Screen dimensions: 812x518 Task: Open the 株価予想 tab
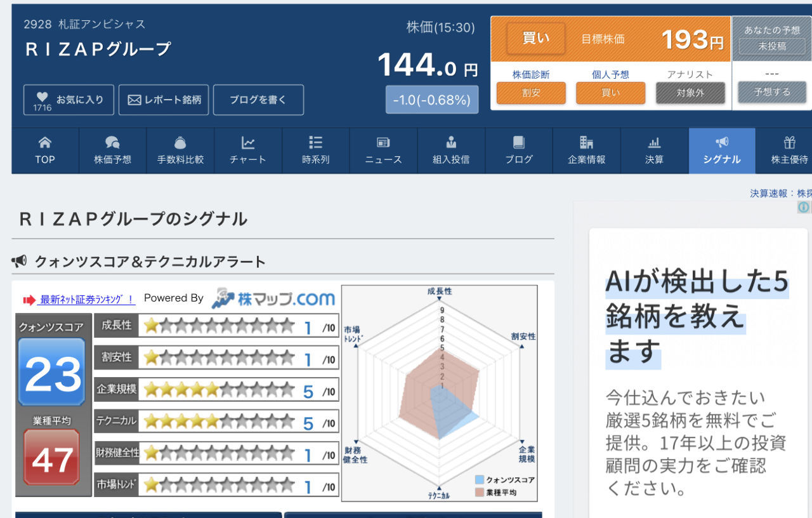point(112,150)
